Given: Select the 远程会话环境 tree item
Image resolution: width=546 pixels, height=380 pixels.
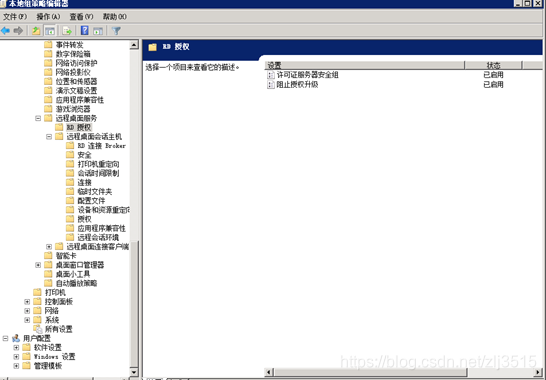Looking at the screenshot, I should (x=98, y=238).
